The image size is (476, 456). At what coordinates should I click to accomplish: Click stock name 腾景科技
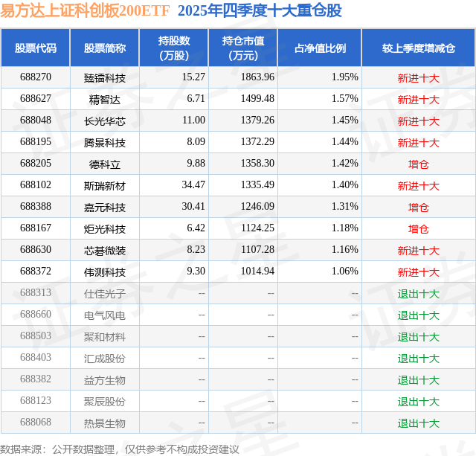pyautogui.click(x=105, y=143)
